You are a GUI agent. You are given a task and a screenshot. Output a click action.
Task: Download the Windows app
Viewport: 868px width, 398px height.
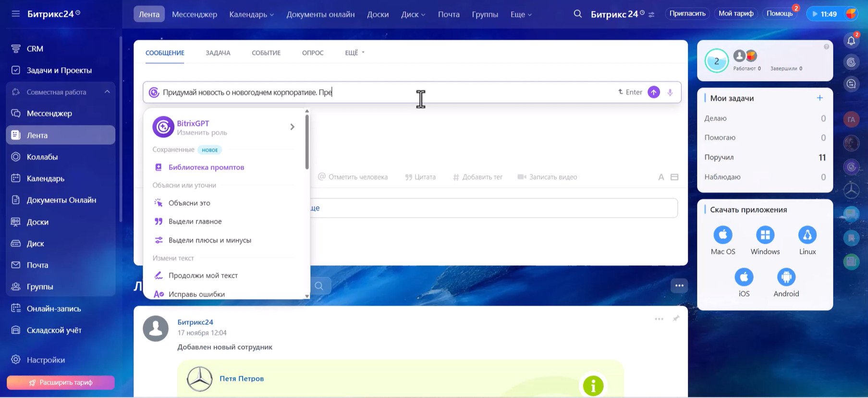765,235
